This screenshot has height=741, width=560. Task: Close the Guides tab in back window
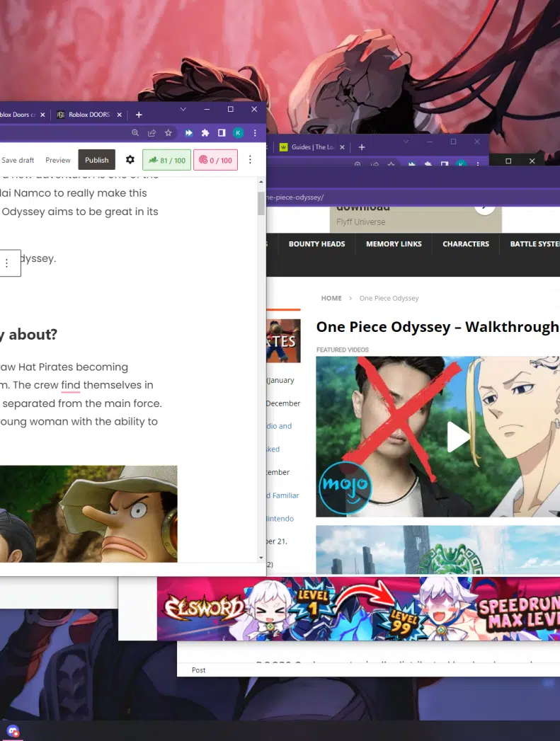(342, 147)
